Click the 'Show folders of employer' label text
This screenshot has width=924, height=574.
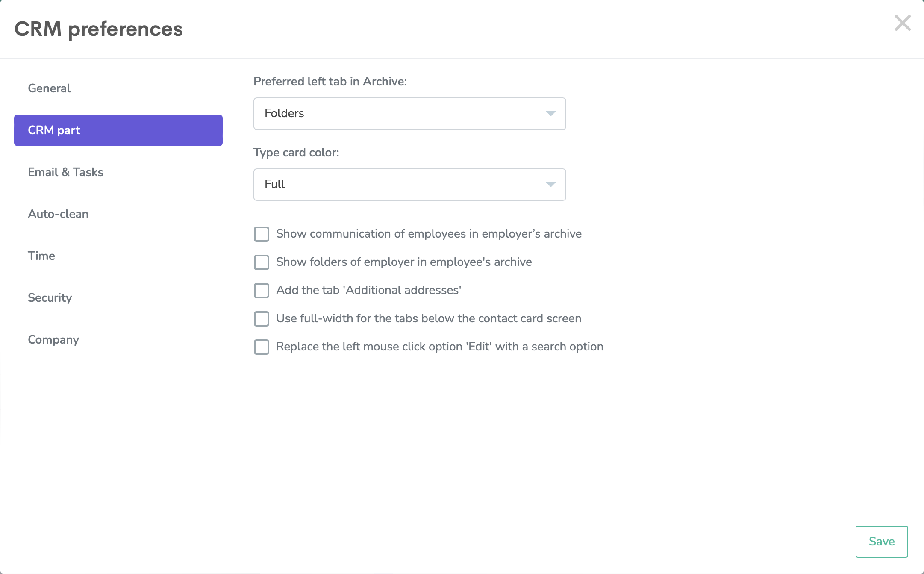pos(403,262)
